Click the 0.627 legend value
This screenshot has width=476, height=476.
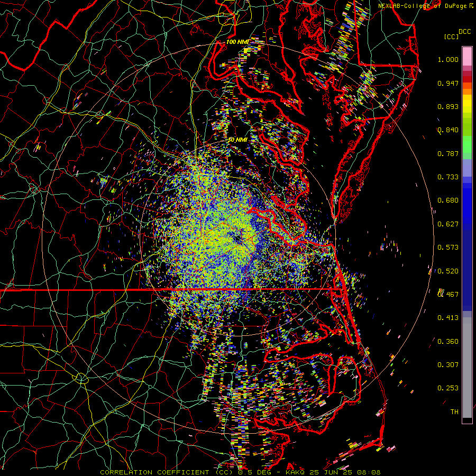coord(448,224)
